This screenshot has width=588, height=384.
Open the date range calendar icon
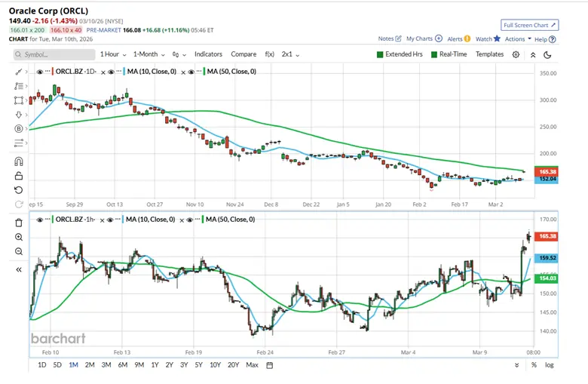click(270, 365)
